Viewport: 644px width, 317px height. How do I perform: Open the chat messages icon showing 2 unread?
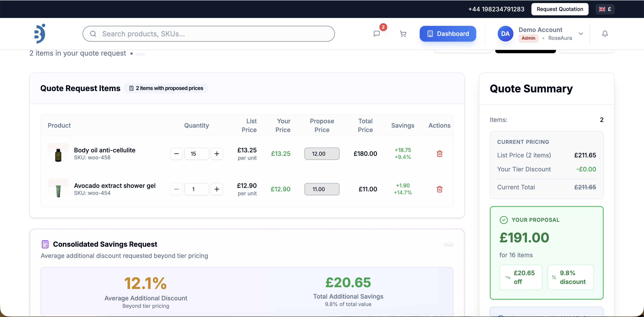tap(376, 34)
